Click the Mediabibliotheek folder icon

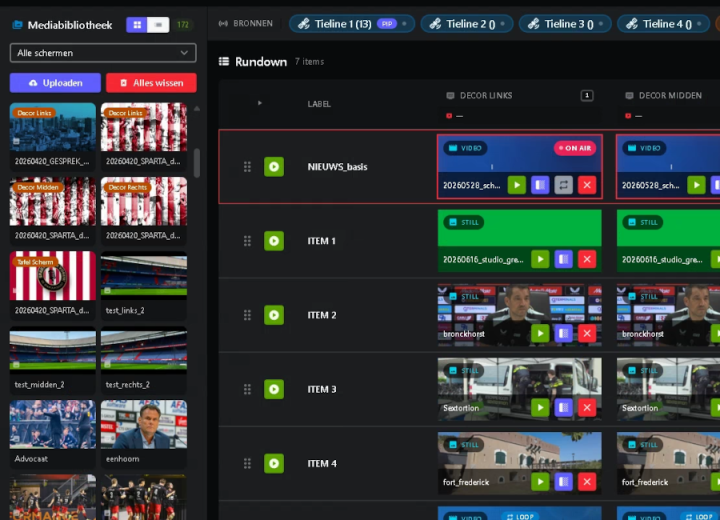pos(17,25)
